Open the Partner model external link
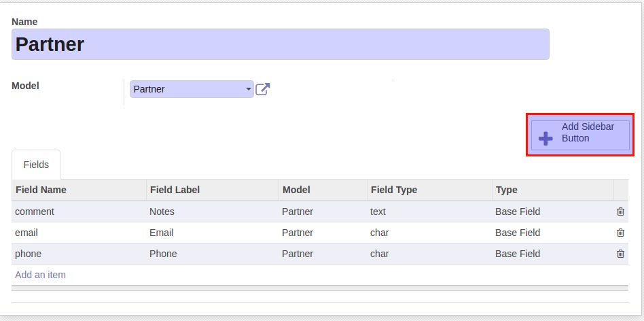Image resolution: width=644 pixels, height=321 pixels. 263,89
